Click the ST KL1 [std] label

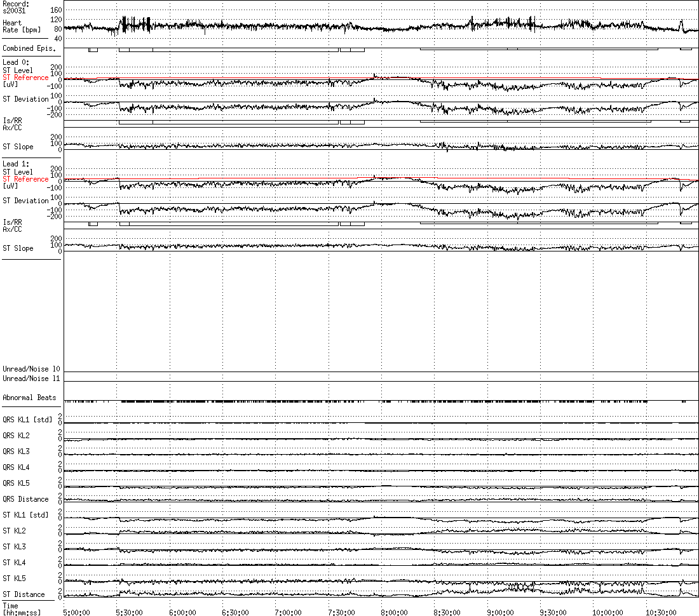[x=25, y=515]
